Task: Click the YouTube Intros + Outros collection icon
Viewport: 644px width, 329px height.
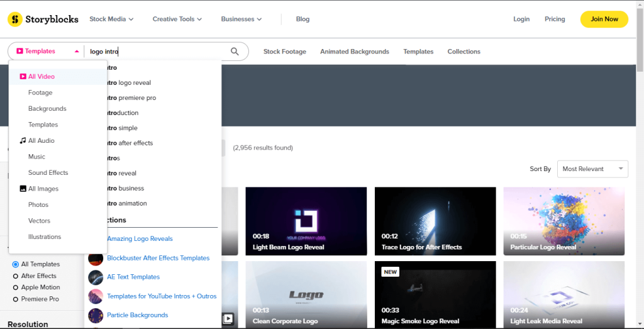Action: tap(96, 296)
